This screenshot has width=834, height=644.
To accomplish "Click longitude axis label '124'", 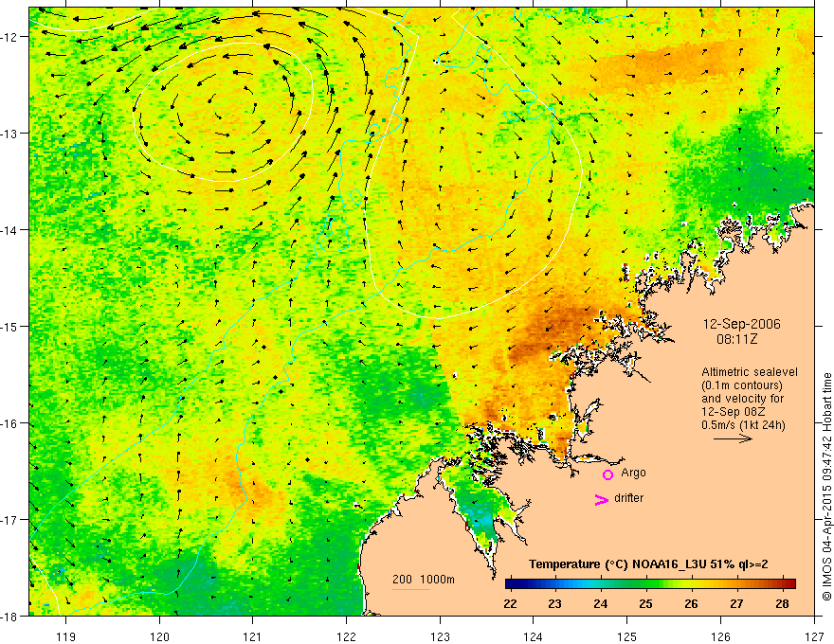I will point(534,636).
